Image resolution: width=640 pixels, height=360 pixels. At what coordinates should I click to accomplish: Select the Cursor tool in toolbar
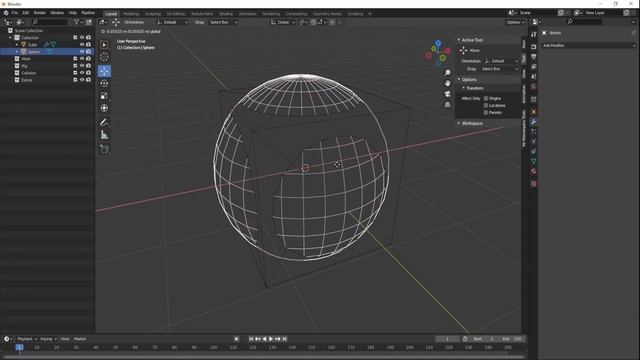pyautogui.click(x=104, y=58)
